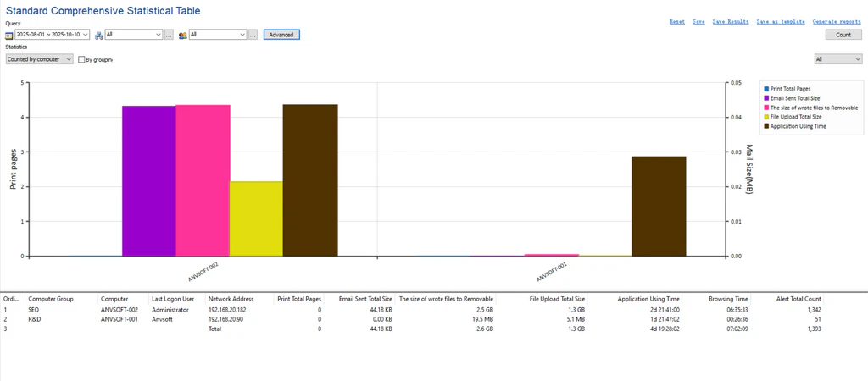
Task: Sort by Last Logon User column header
Action: pyautogui.click(x=177, y=299)
